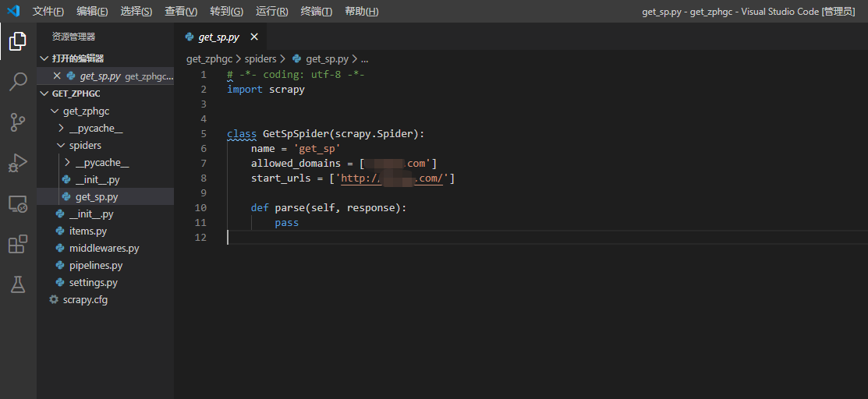Screen dimensions: 868x399
Task: Click the breadcrumb ellipsis symbol
Action: pyautogui.click(x=365, y=58)
